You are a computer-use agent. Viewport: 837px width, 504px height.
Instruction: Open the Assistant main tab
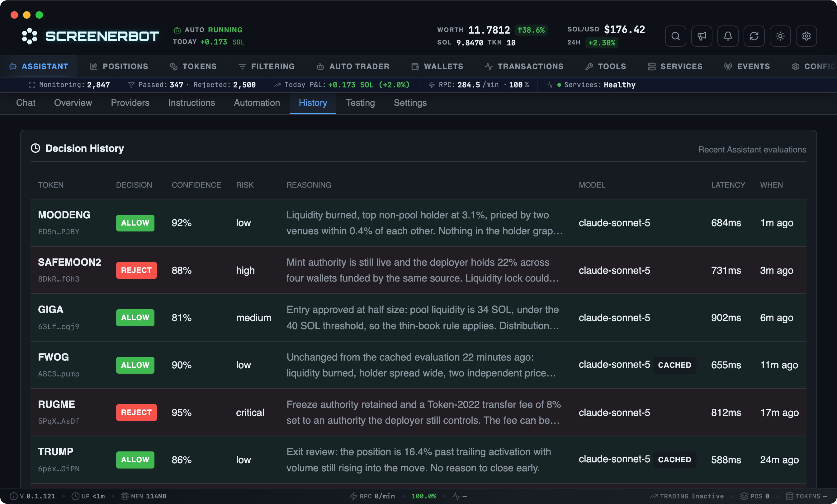tap(39, 67)
